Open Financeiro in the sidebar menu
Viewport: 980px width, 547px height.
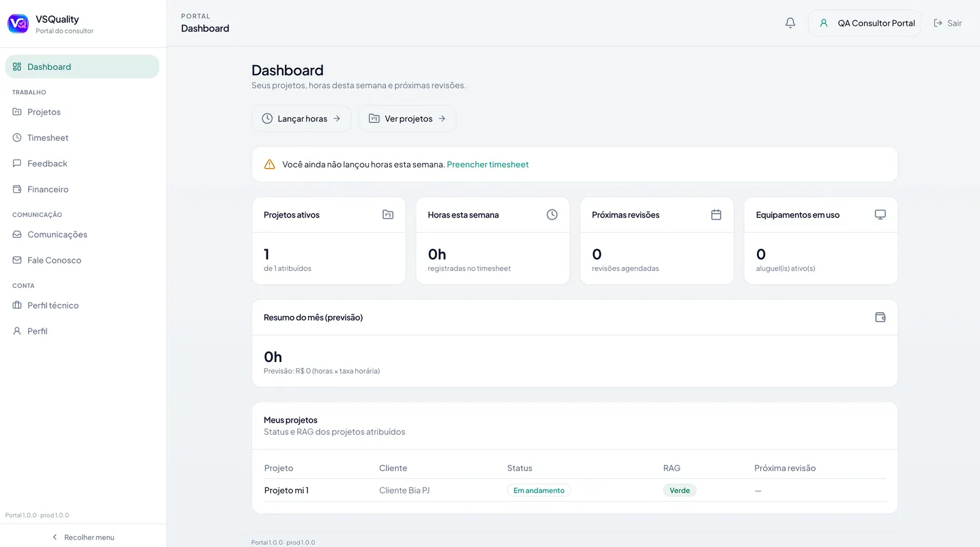tap(82, 189)
